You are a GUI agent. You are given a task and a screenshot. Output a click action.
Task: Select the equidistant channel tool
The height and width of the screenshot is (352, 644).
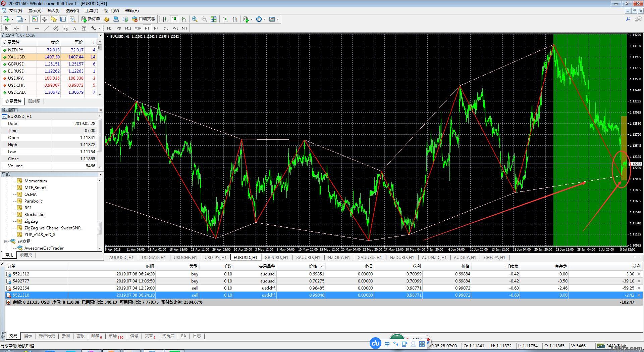tap(56, 28)
